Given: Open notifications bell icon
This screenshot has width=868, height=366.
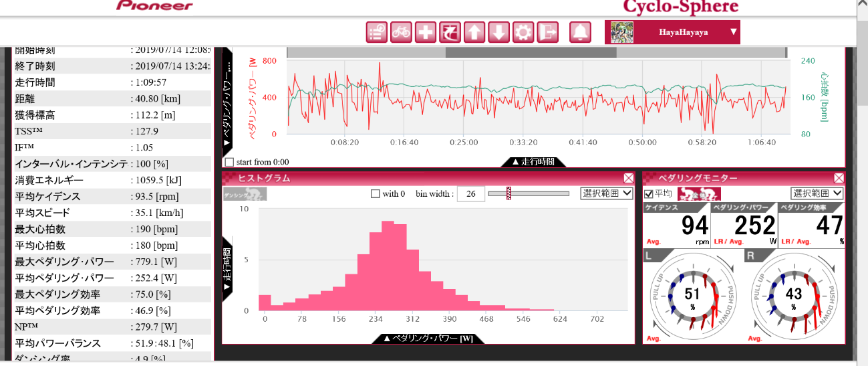Looking at the screenshot, I should tap(581, 32).
